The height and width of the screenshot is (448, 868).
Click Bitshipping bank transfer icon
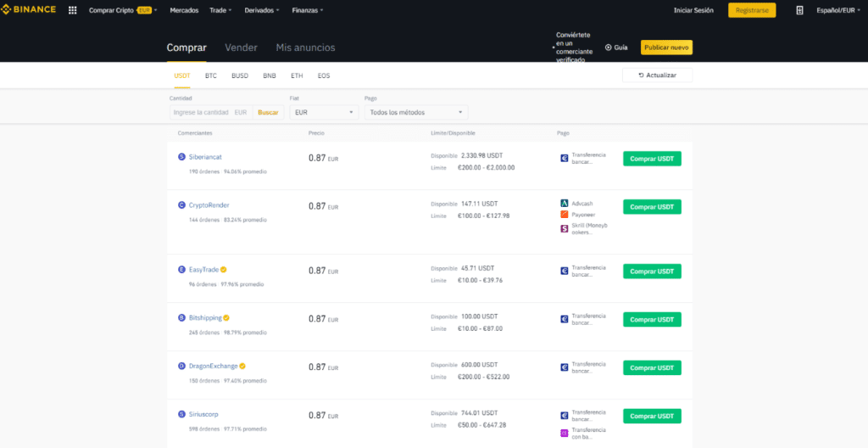[564, 319]
